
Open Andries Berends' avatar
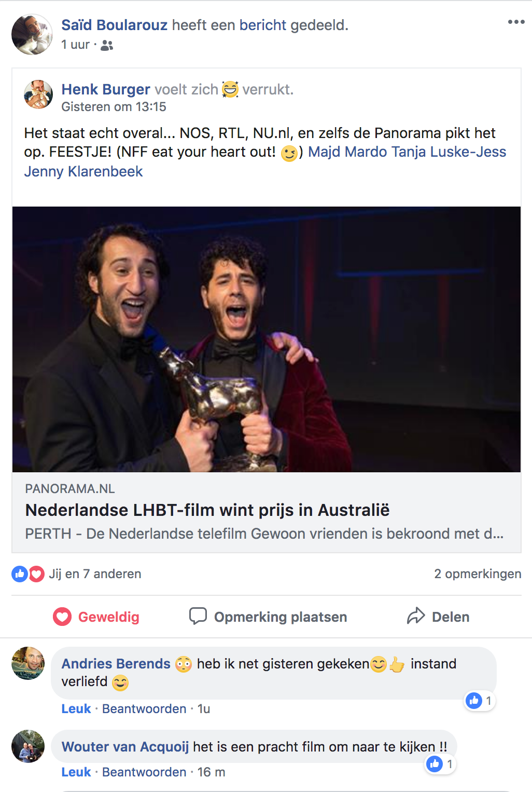tap(28, 663)
